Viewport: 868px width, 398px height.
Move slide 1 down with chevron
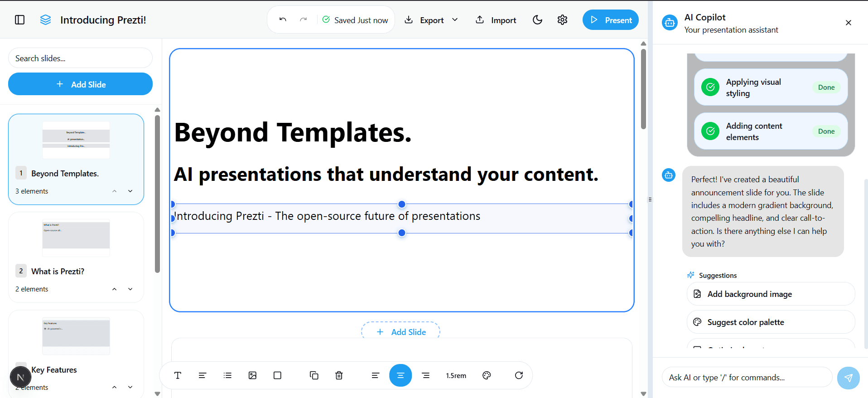[x=130, y=191]
